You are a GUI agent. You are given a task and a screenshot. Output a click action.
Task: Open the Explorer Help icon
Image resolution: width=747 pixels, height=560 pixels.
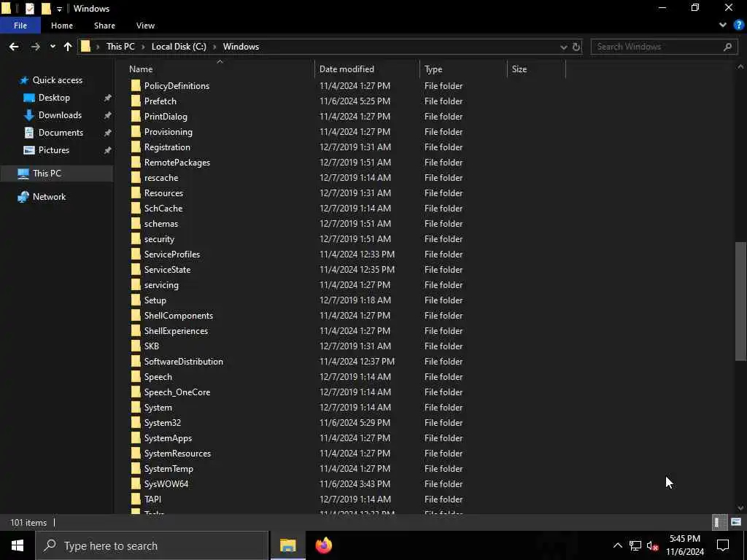(738, 26)
